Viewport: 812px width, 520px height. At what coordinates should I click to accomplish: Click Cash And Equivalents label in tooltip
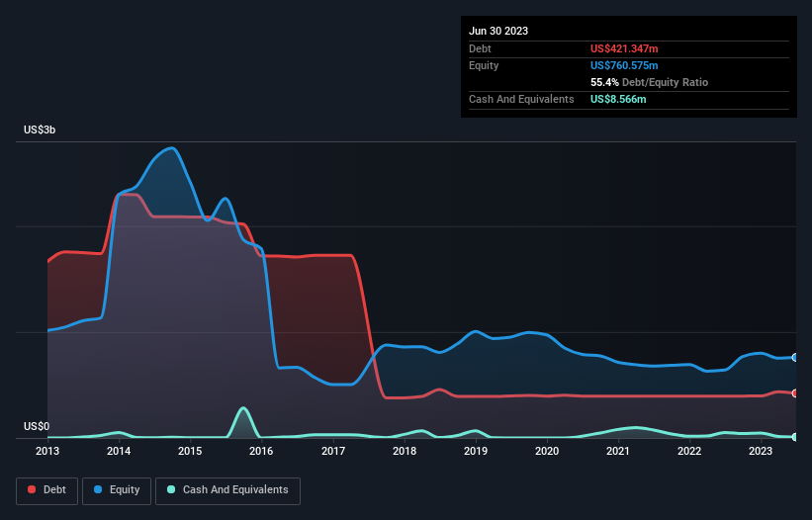521,99
